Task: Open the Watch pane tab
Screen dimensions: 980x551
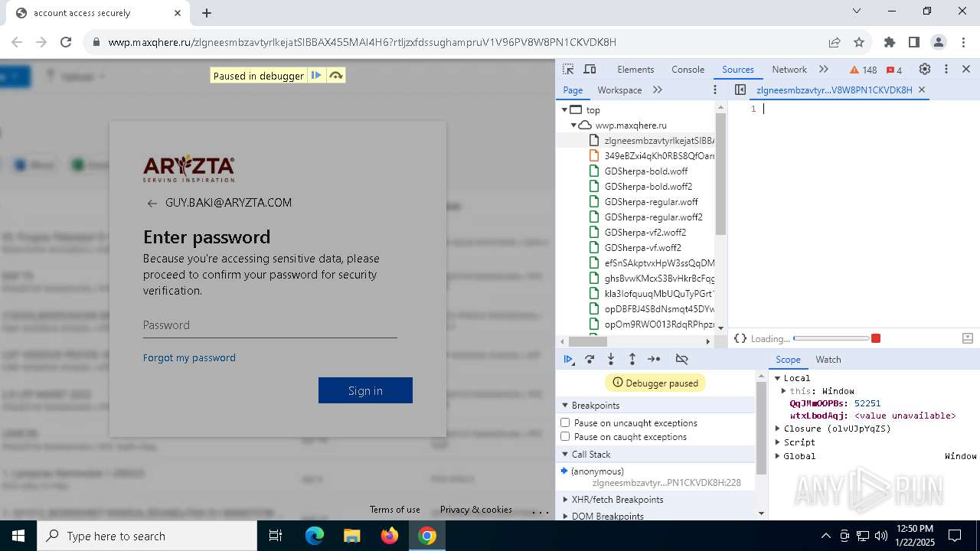Action: pos(828,360)
